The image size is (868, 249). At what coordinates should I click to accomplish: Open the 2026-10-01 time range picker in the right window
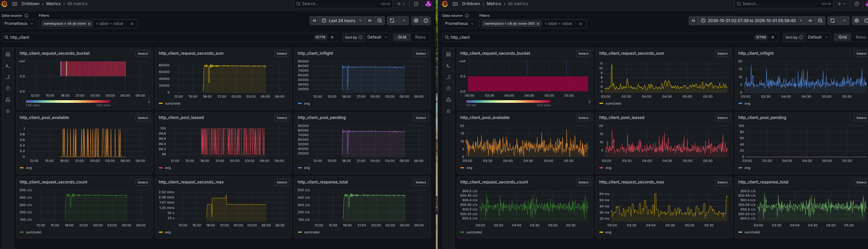(x=752, y=21)
